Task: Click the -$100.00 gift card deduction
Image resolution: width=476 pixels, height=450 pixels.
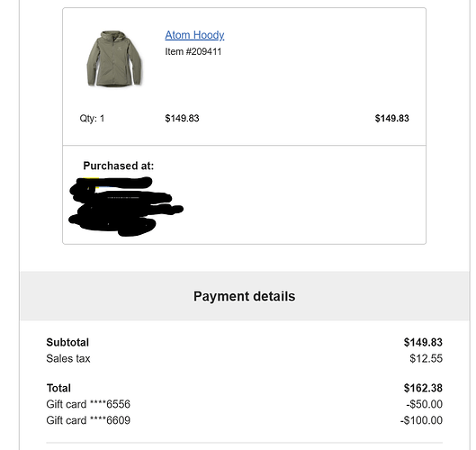Action: click(421, 420)
